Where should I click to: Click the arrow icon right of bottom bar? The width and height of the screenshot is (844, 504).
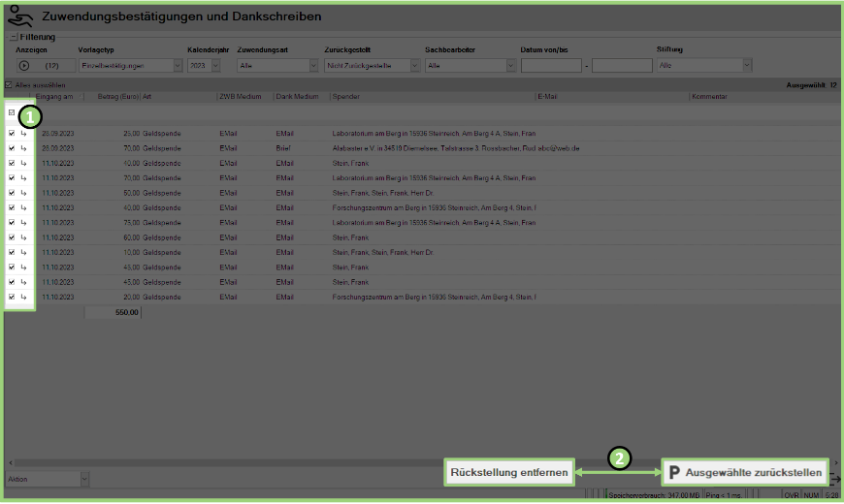point(836,479)
